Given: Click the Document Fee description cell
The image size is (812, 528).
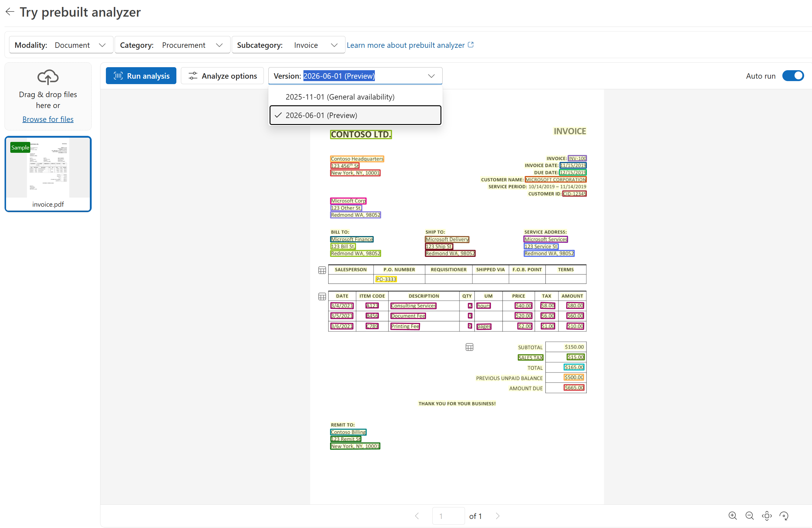Looking at the screenshot, I should pos(408,316).
